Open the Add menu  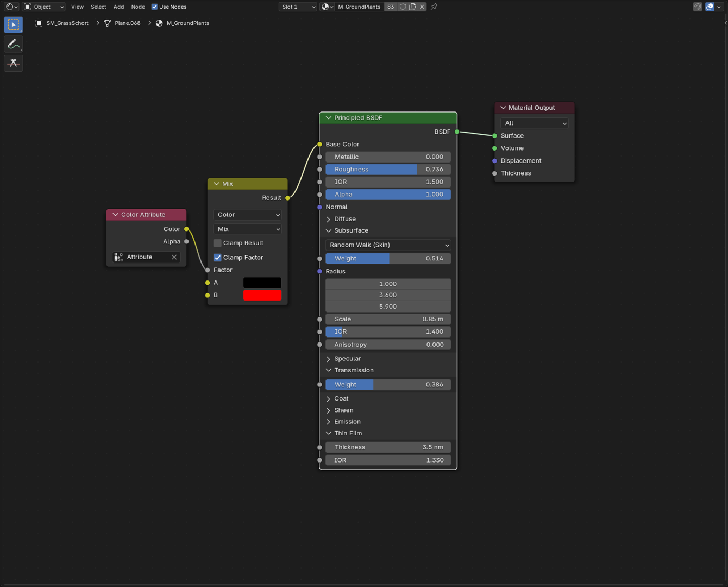click(118, 7)
